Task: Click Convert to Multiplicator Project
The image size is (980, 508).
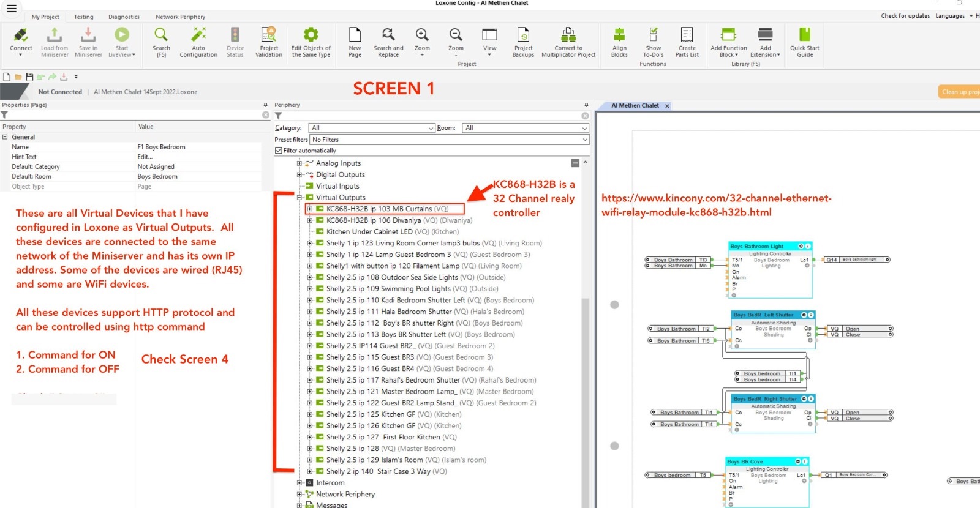Action: click(x=568, y=35)
